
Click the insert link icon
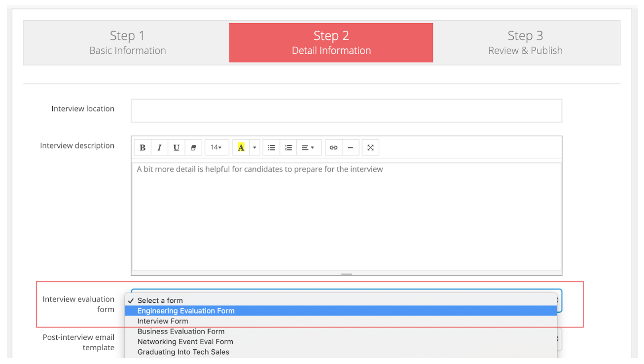point(333,147)
